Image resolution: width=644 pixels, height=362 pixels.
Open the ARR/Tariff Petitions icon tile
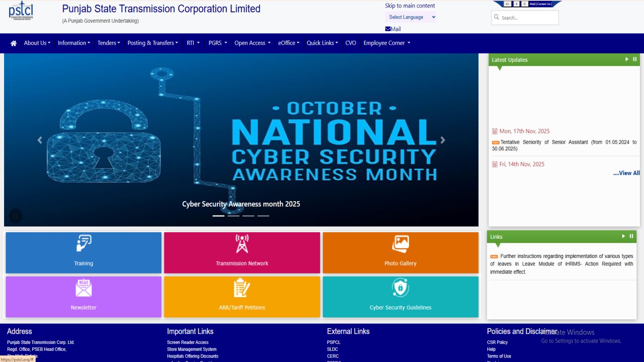pos(242,288)
